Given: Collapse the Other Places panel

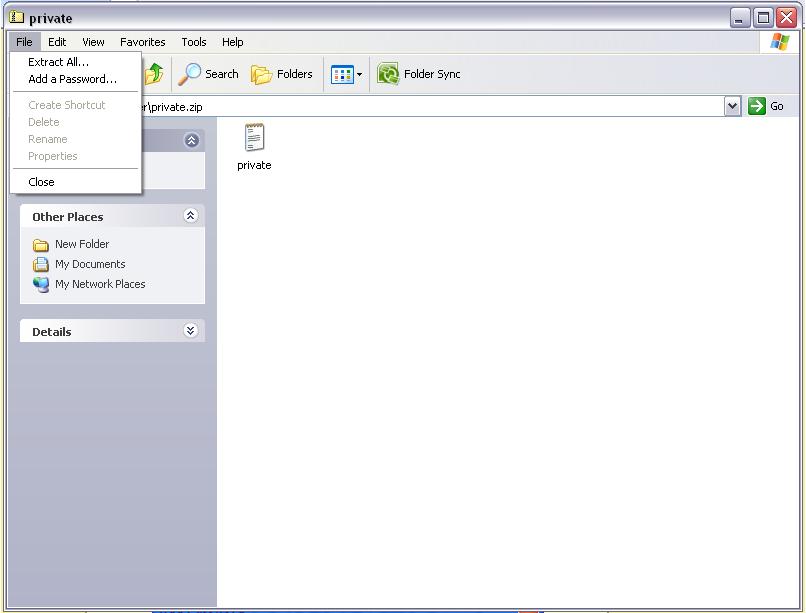Looking at the screenshot, I should 190,216.
